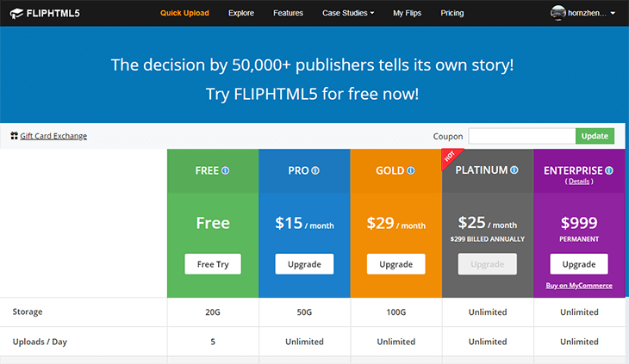Click Upgrade under the ENTERPRISE plan
Viewport: 629px width, 364px height.
[579, 264]
